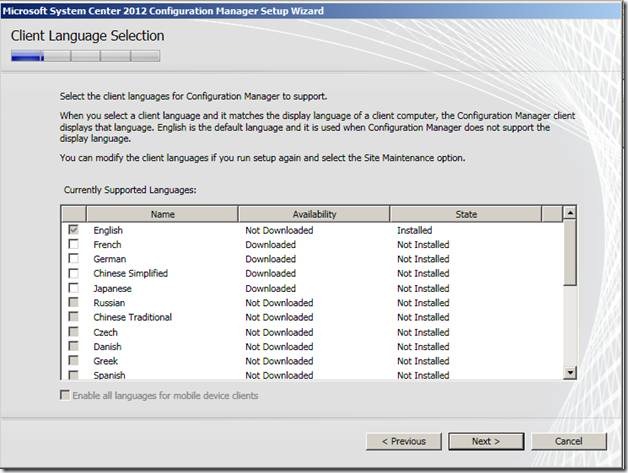Enable the Greek language checkbox
The width and height of the screenshot is (628, 473).
[x=73, y=361]
